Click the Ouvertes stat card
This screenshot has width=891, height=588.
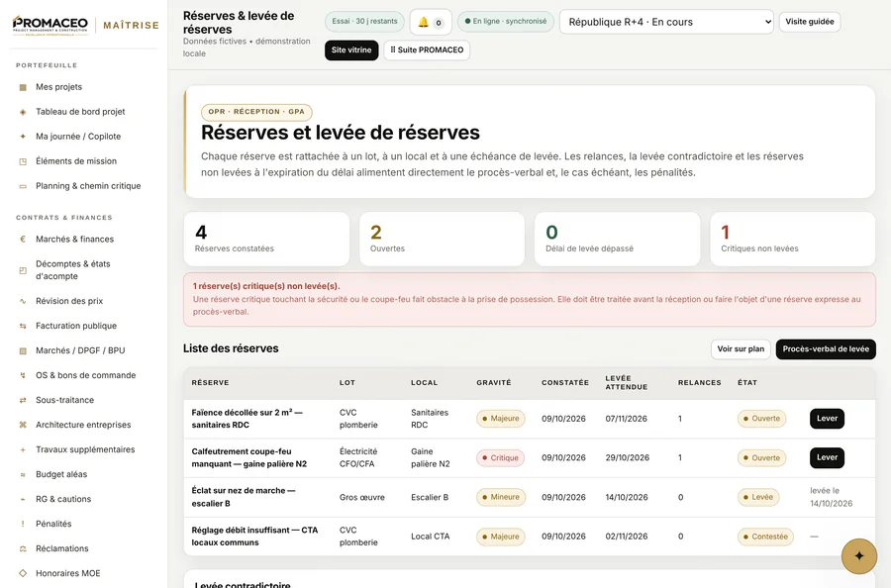pos(443,240)
